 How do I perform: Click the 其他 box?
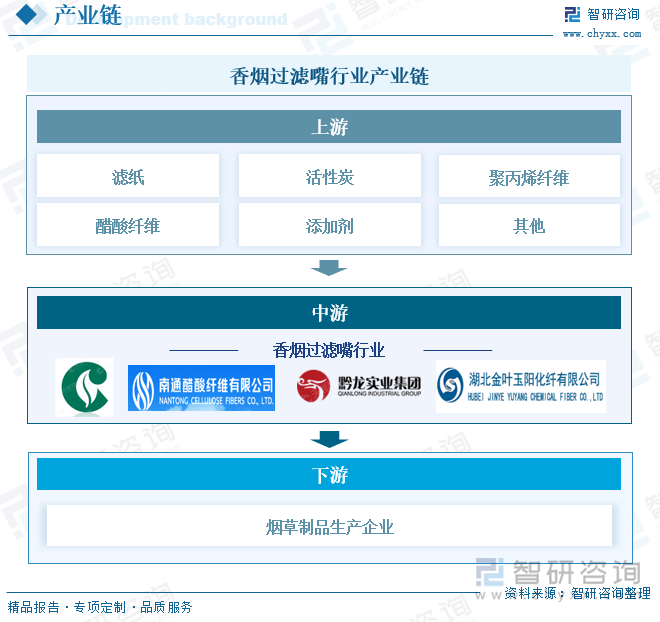point(529,225)
